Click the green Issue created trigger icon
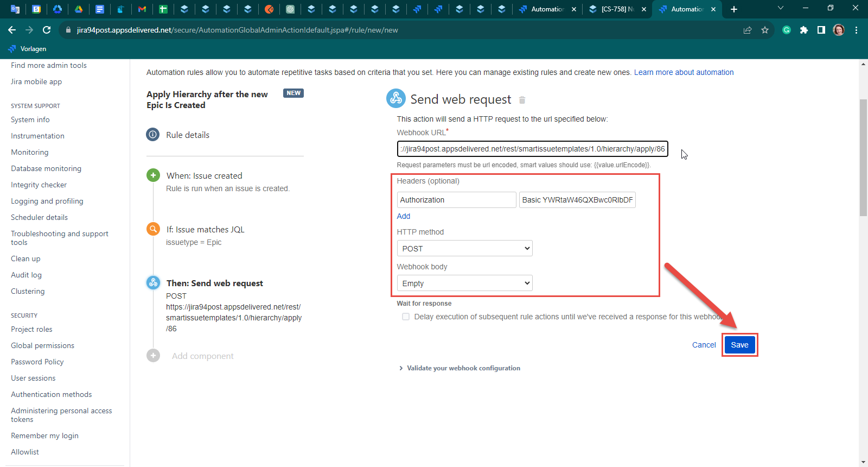Screen dimensions: 868x467 tap(153, 175)
